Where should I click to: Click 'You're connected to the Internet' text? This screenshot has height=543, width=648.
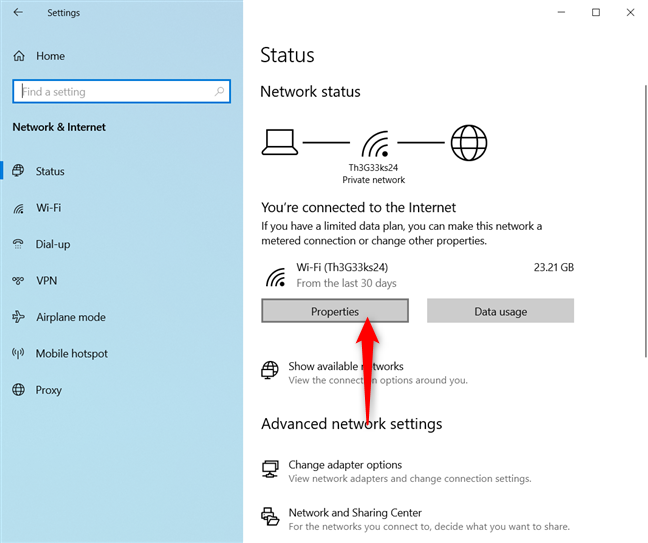359,207
